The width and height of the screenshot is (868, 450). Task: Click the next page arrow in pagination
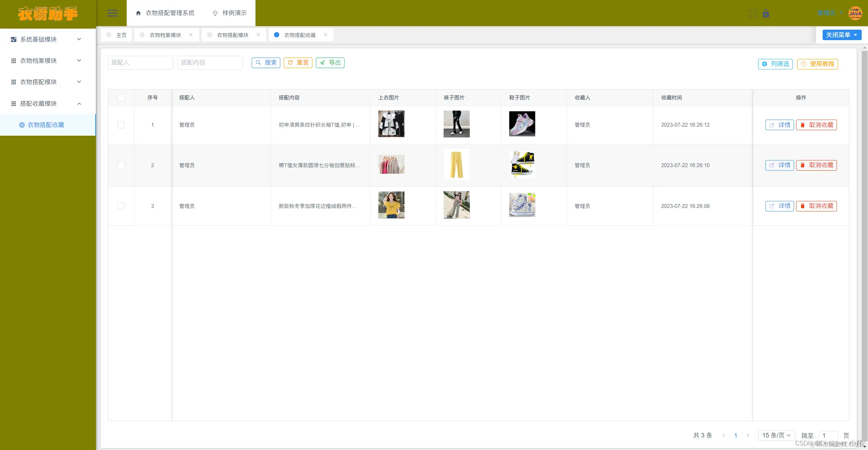[748, 435]
